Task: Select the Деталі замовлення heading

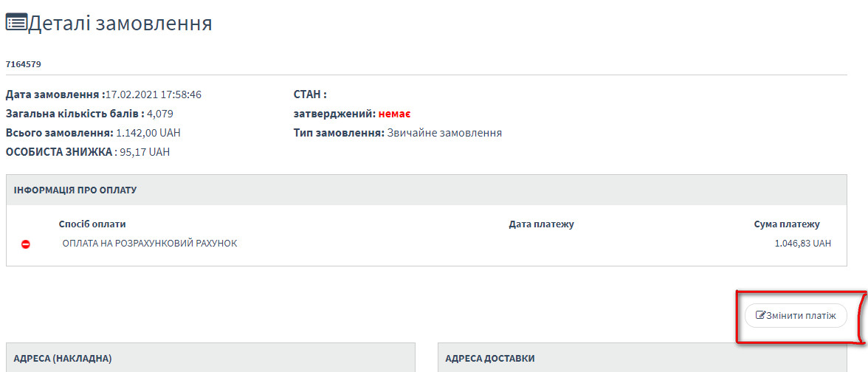Action: coord(120,24)
